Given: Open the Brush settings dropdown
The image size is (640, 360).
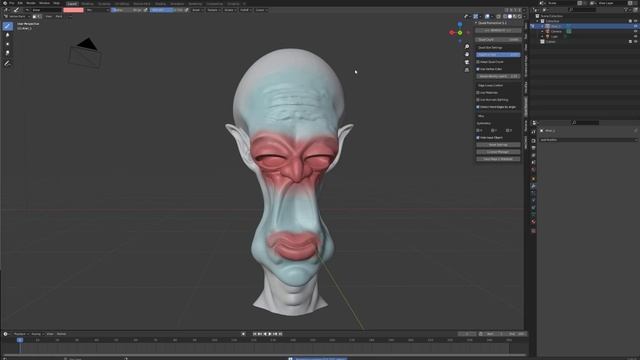Looking at the screenshot, I should (x=197, y=10).
